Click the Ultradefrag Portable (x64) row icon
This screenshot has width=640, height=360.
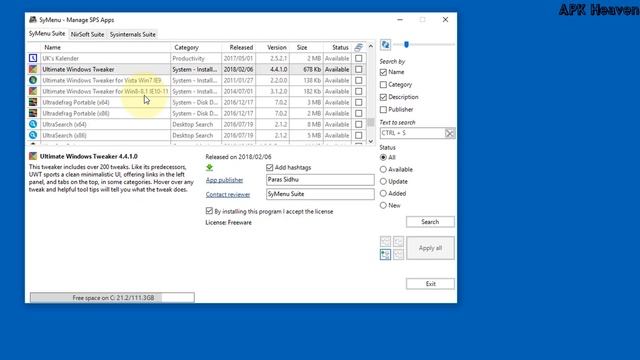tap(33, 102)
